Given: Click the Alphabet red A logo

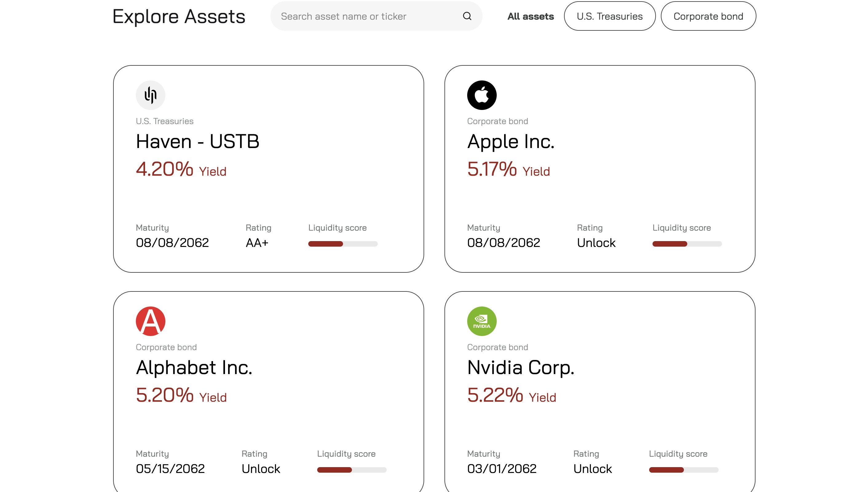Looking at the screenshot, I should (x=151, y=321).
